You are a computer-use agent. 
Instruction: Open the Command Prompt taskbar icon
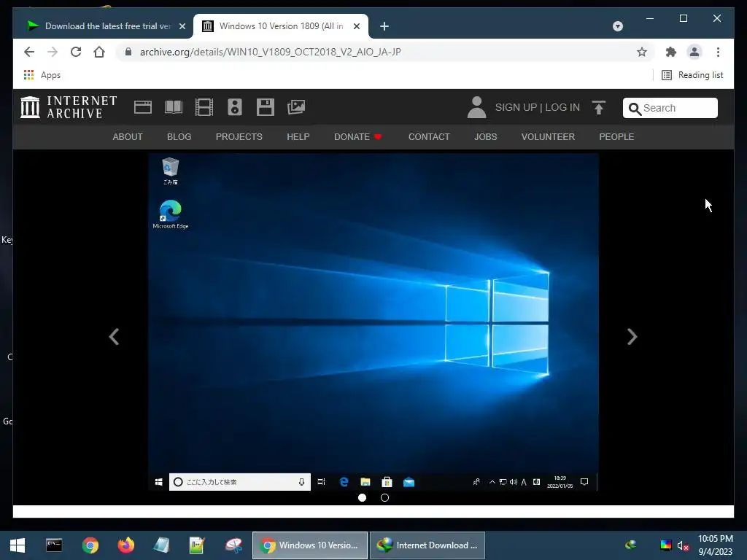[54, 545]
